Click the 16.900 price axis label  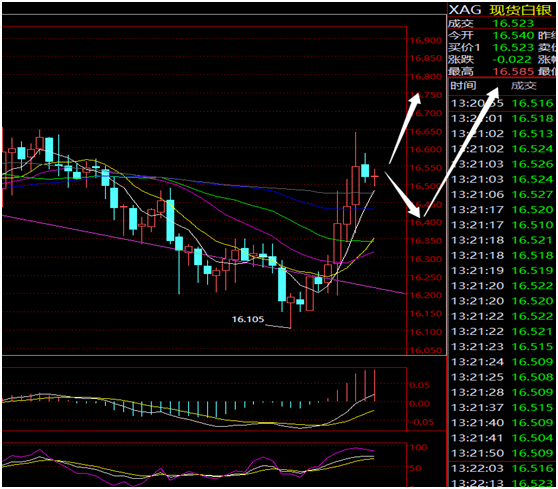426,40
